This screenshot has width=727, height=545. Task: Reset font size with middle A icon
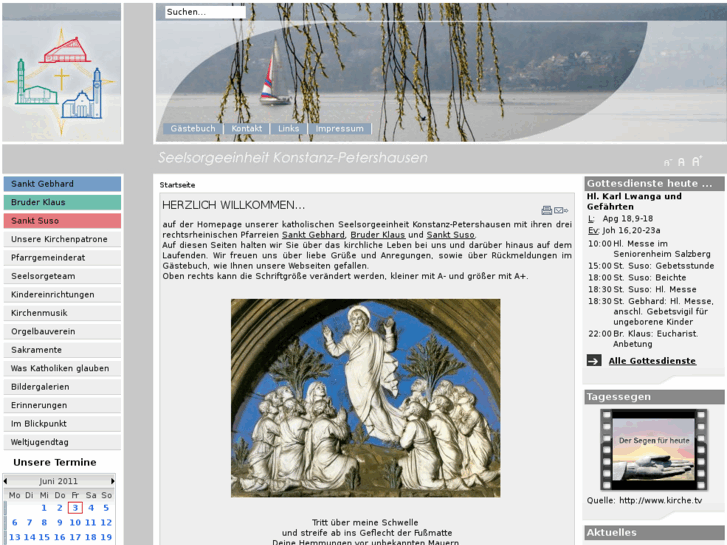[x=681, y=162]
